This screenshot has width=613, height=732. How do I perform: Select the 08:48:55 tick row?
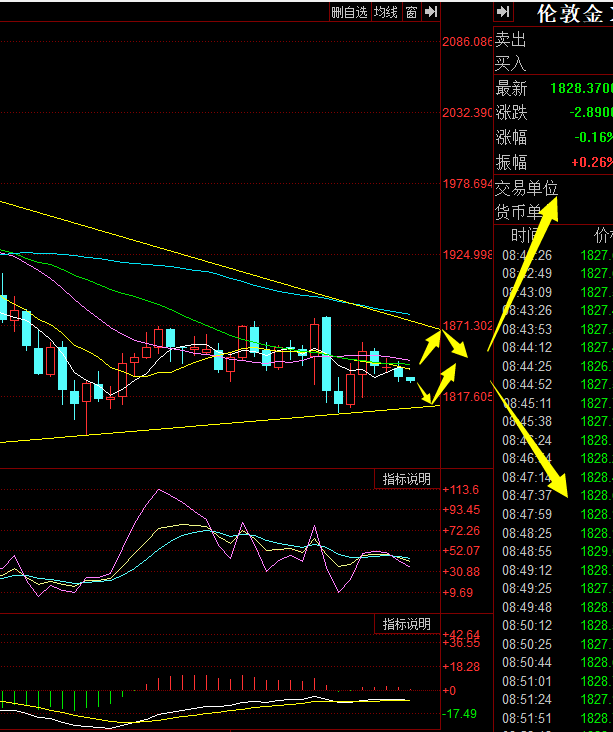coord(553,551)
